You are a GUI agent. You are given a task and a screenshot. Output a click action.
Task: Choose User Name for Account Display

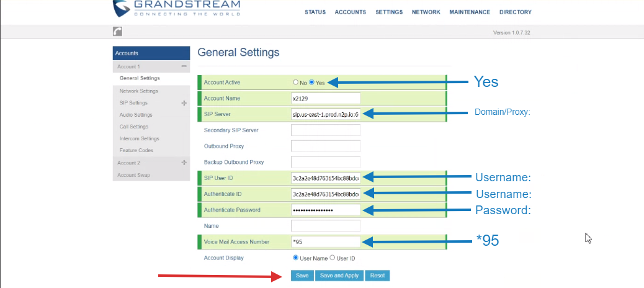click(x=295, y=258)
